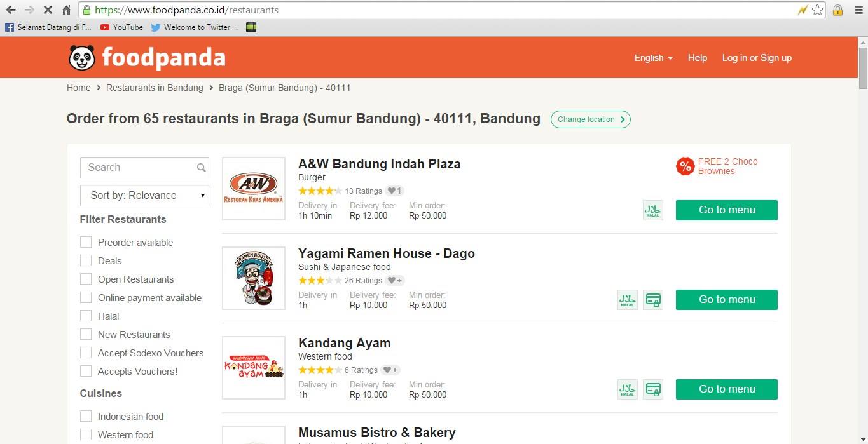Viewport: 868px width, 444px height.
Task: Open the Kandang Ayam restaurant title
Action: [x=345, y=343]
